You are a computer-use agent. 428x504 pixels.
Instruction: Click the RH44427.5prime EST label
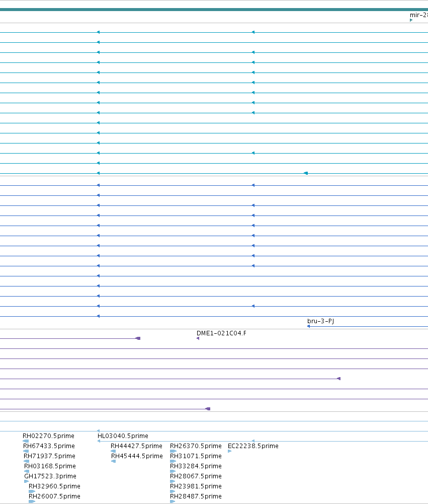pyautogui.click(x=136, y=446)
